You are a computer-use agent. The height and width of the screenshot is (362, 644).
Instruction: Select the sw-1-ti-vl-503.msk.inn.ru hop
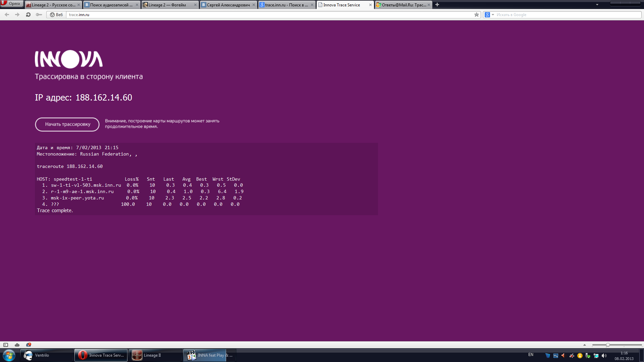[86, 185]
